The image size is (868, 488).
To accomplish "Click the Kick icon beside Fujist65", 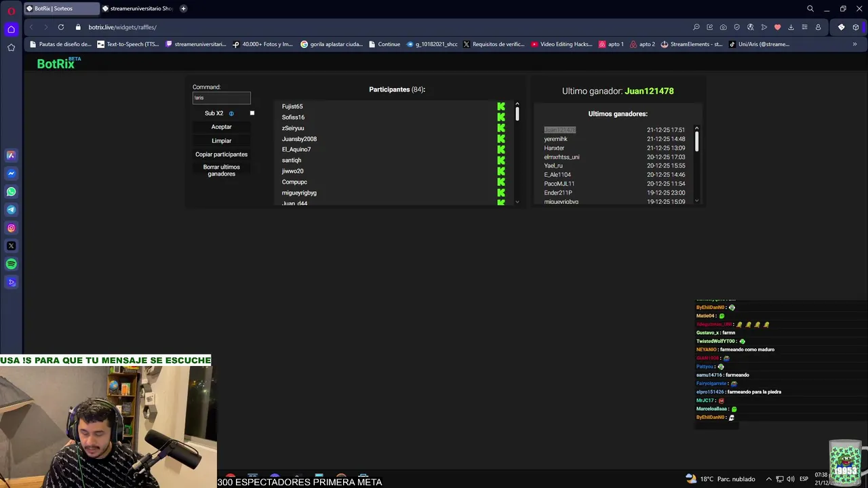I will (501, 106).
